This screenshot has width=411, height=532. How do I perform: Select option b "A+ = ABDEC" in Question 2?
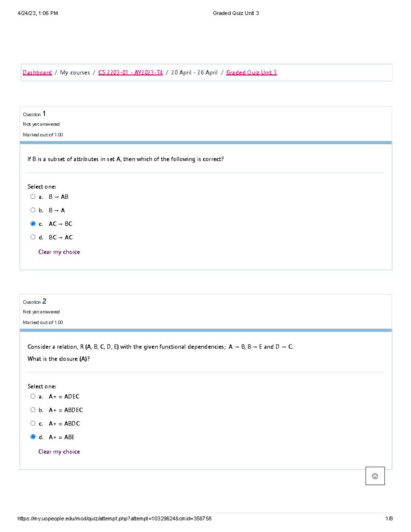click(x=33, y=409)
